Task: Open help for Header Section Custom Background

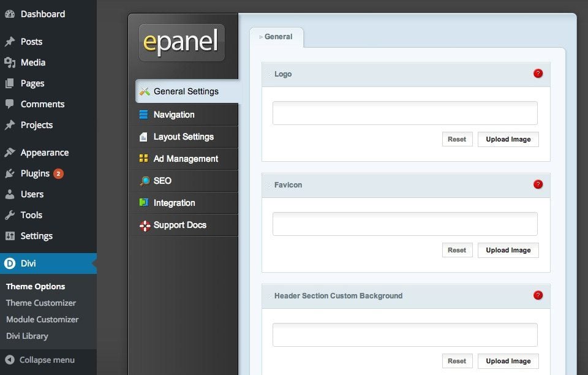Action: tap(538, 295)
